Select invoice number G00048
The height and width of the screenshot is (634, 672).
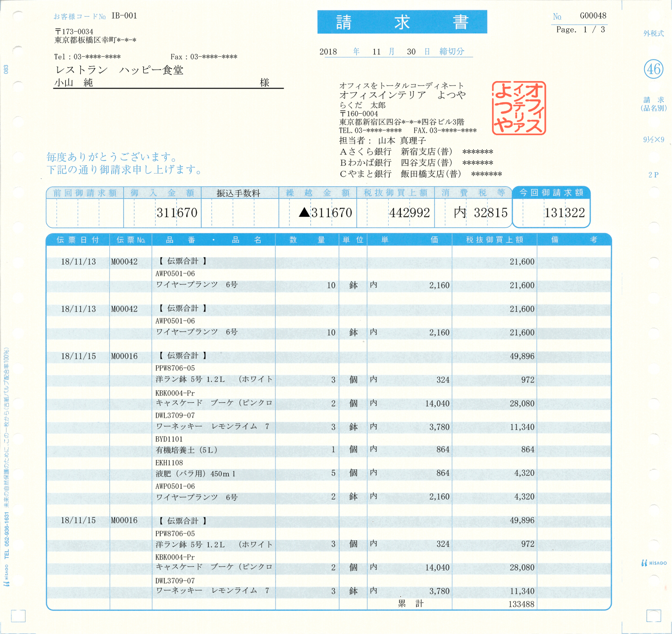(x=593, y=16)
